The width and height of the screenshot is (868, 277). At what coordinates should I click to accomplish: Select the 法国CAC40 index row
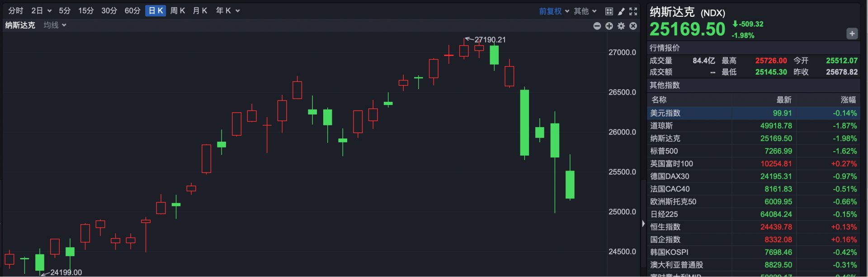point(754,189)
